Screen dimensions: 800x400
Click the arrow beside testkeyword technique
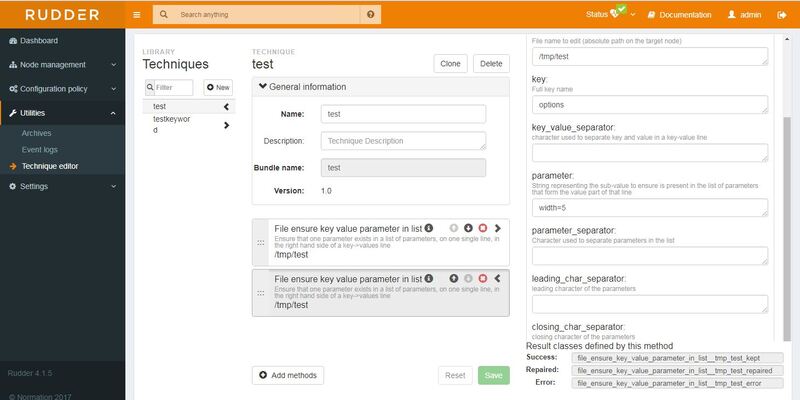(226, 125)
